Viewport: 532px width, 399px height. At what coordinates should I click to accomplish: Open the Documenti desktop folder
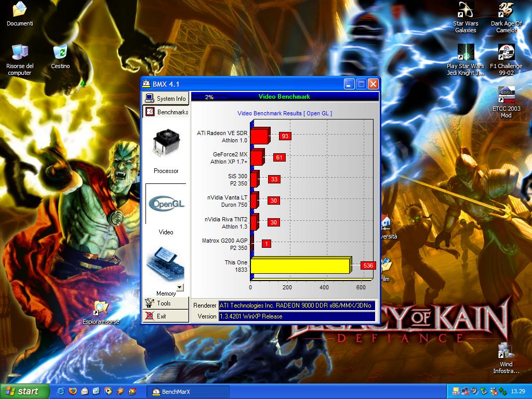(20, 14)
